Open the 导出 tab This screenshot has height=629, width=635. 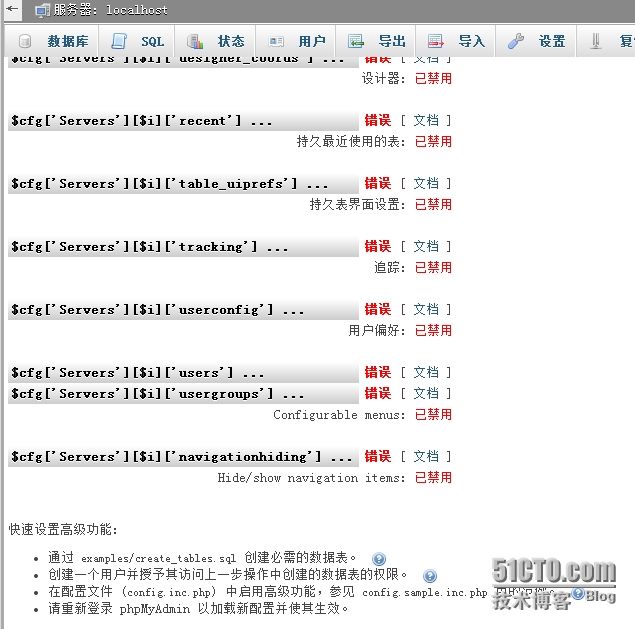click(392, 41)
